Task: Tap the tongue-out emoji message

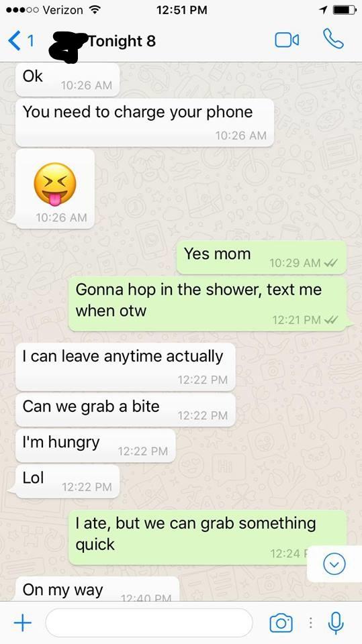Action: (x=54, y=189)
